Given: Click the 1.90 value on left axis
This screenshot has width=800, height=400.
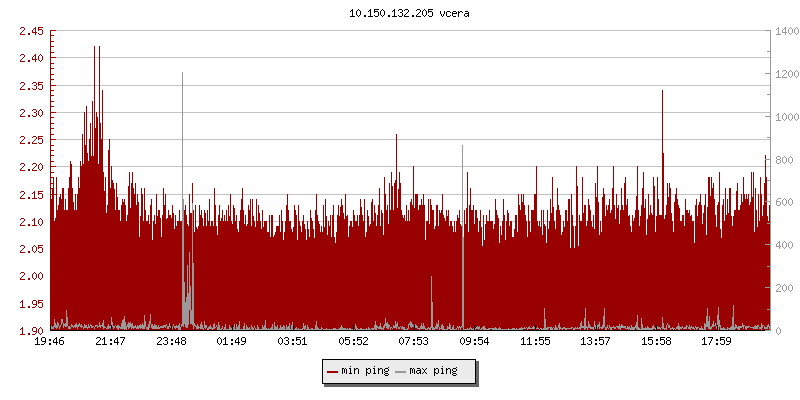Looking at the screenshot, I should click(31, 330).
